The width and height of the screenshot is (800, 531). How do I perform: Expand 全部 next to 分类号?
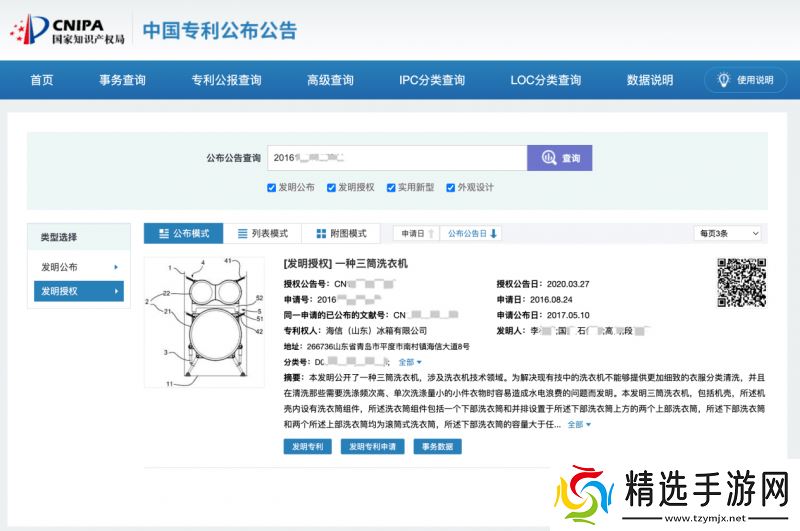(x=410, y=362)
